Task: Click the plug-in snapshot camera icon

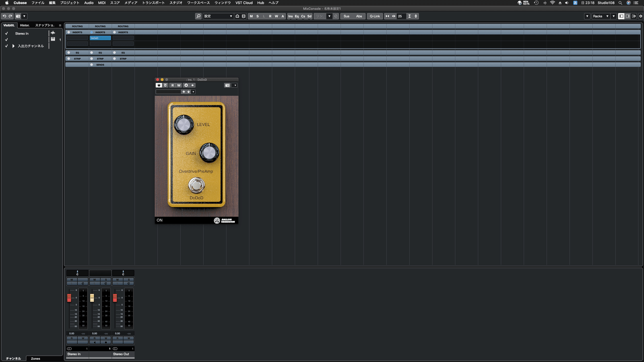Action: [227, 85]
